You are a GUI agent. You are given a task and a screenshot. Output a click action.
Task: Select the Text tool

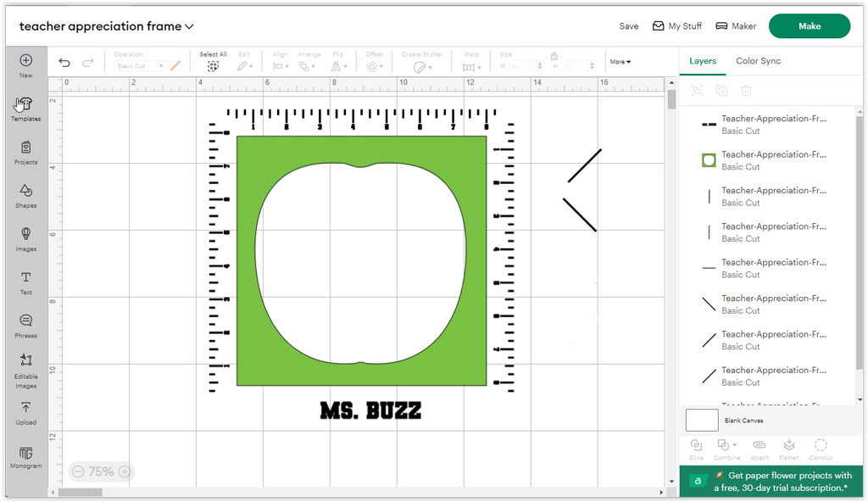click(25, 282)
